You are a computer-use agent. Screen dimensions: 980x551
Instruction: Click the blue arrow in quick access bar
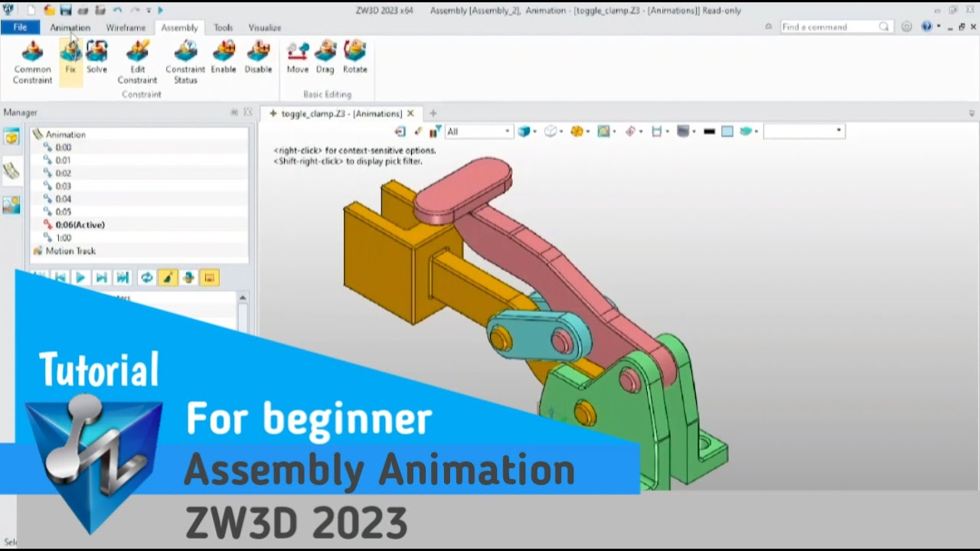(160, 10)
